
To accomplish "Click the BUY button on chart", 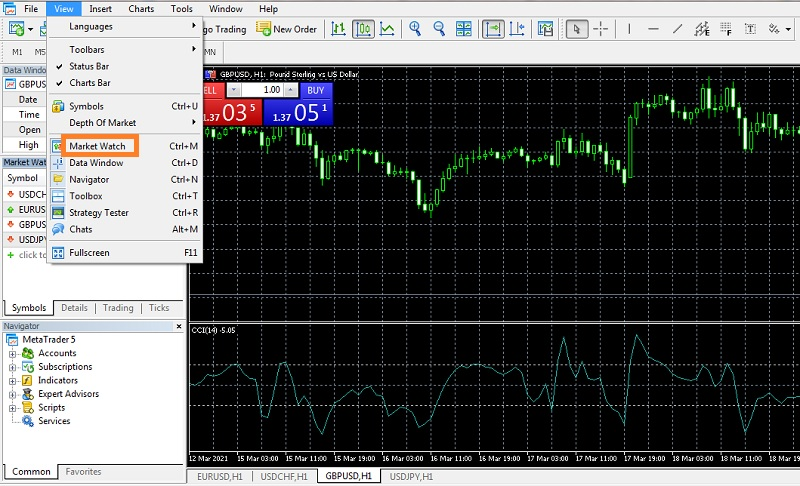I will (x=316, y=90).
